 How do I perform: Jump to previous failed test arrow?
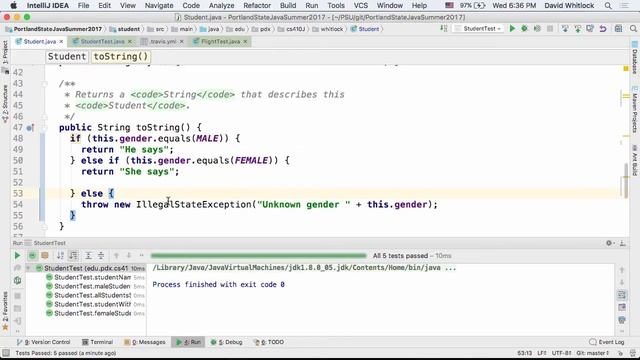[116, 256]
